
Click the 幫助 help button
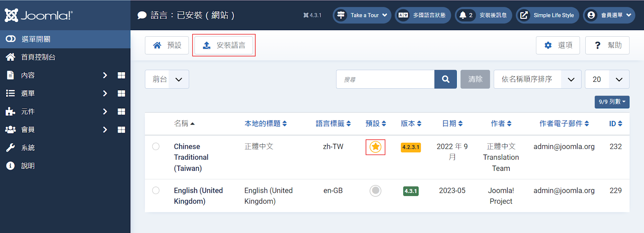[607, 45]
